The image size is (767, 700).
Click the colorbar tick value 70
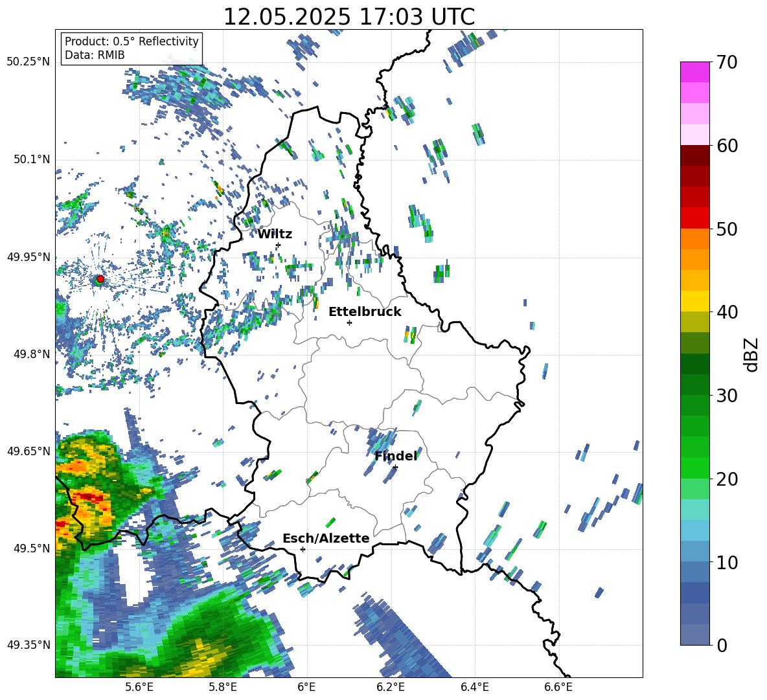click(727, 62)
